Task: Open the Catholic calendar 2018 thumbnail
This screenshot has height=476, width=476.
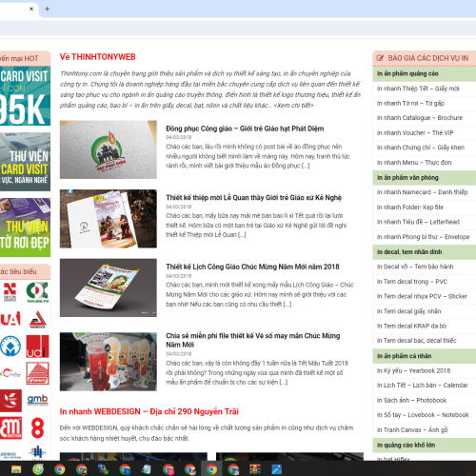Action: click(x=109, y=288)
